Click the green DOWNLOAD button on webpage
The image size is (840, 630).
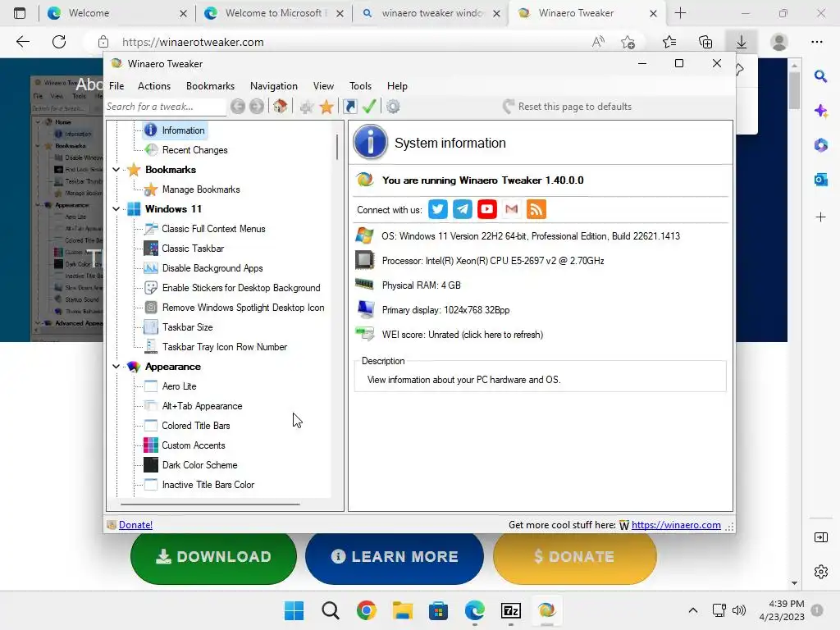[x=213, y=557]
